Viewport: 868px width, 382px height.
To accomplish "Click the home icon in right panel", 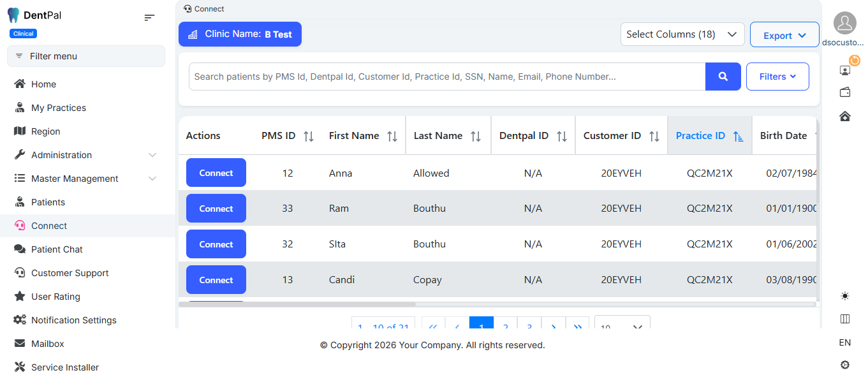I will point(845,116).
